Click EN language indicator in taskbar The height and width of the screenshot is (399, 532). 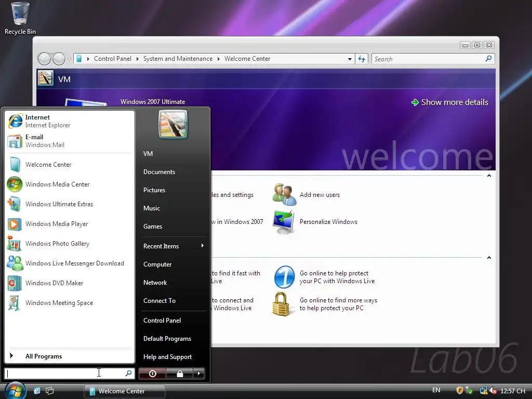(436, 390)
